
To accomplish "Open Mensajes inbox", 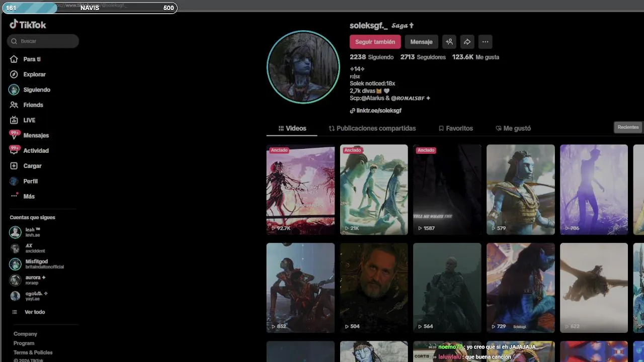I will (36, 135).
